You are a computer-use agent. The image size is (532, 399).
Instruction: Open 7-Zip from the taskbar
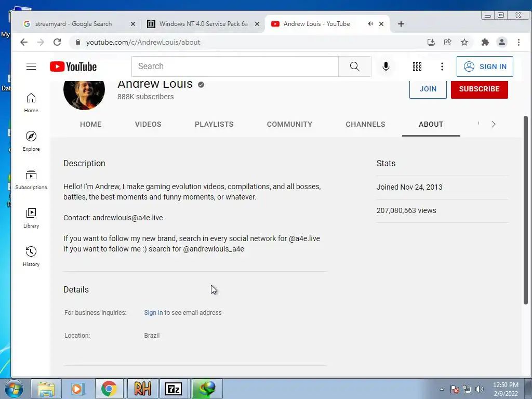pyautogui.click(x=174, y=389)
